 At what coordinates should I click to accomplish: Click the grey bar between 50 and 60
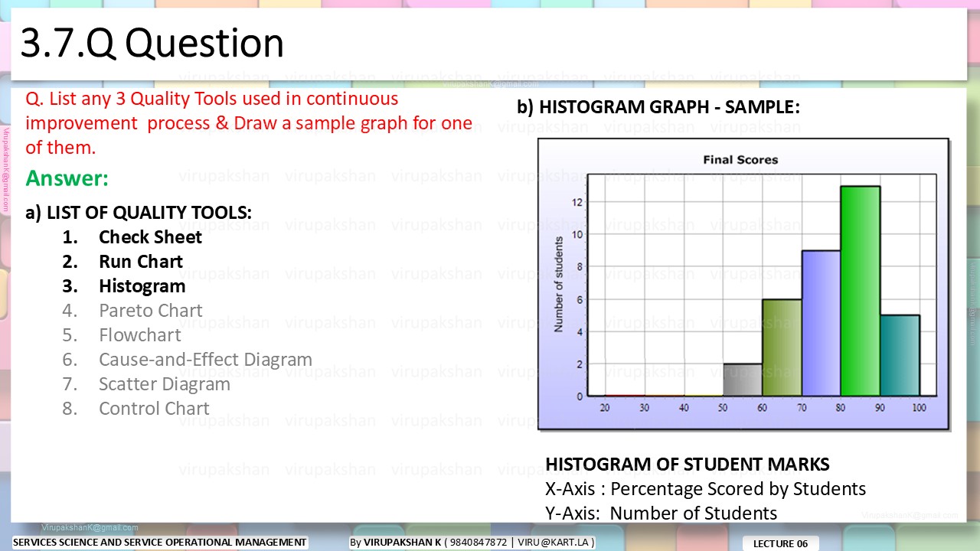[x=743, y=380]
